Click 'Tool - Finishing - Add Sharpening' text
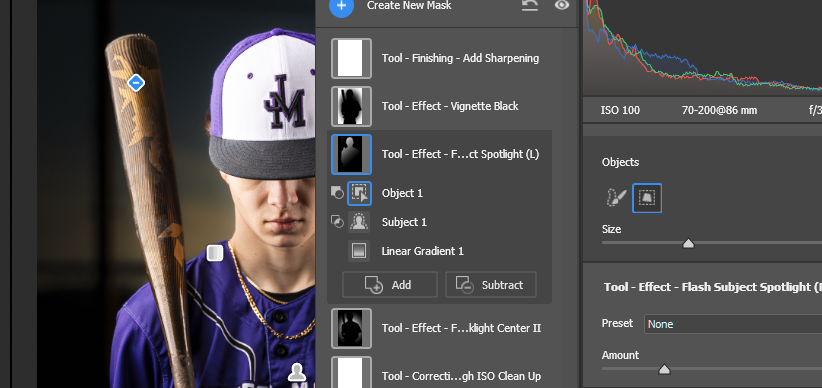Image resolution: width=822 pixels, height=388 pixels. 460,58
